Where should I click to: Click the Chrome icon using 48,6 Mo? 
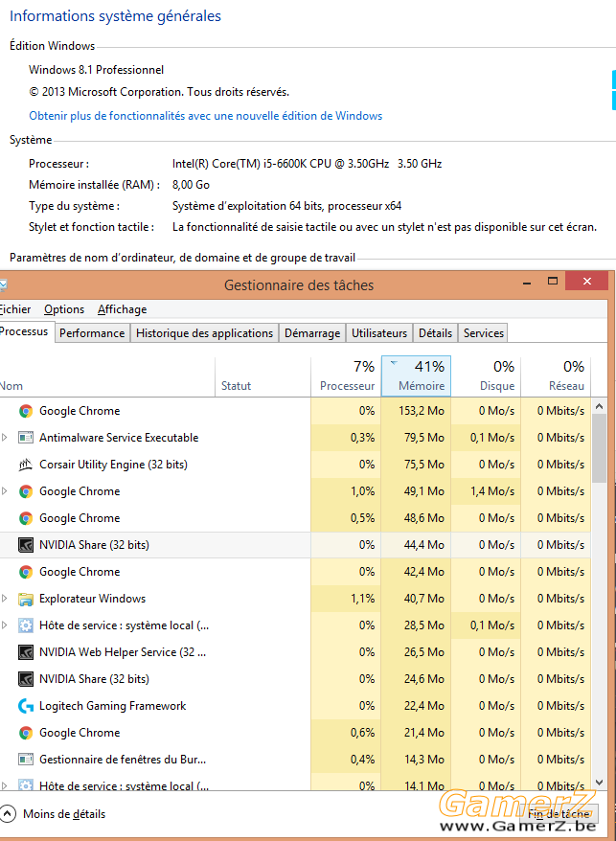pos(26,518)
